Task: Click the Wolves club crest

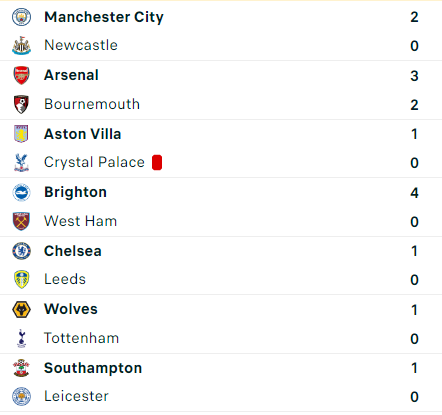Action: (21, 309)
